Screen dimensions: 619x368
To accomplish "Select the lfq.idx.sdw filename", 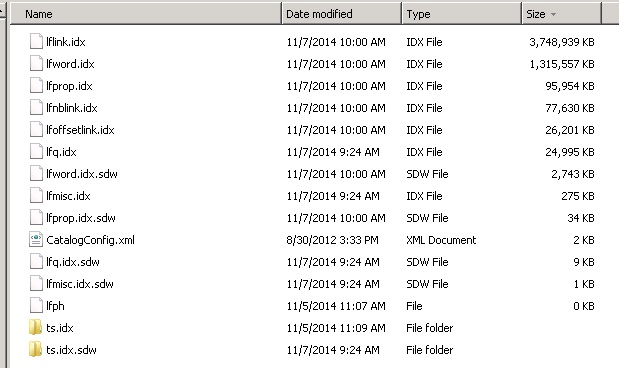I will (x=73, y=262).
